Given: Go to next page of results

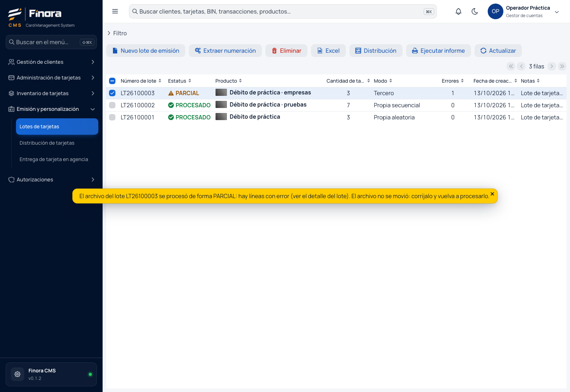Looking at the screenshot, I should (x=552, y=66).
